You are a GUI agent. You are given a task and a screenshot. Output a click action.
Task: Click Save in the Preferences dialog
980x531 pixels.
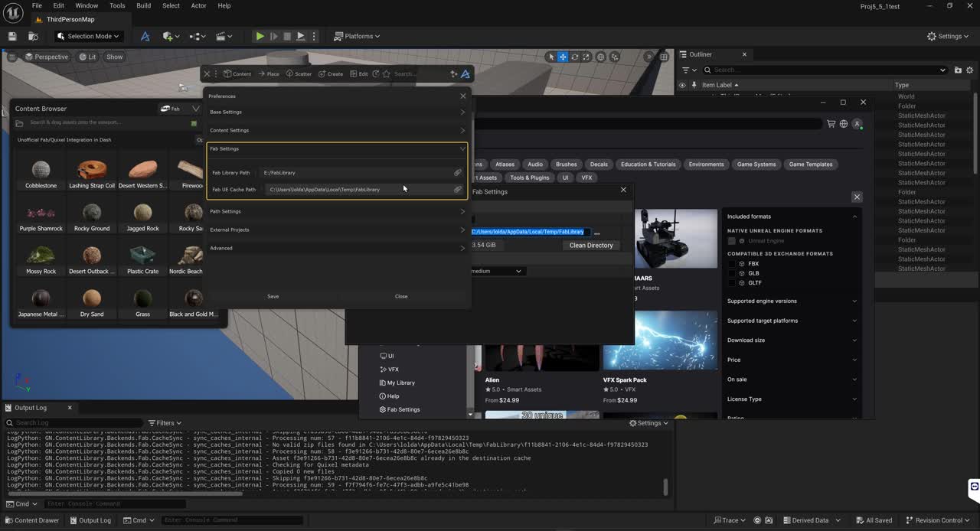coord(273,296)
